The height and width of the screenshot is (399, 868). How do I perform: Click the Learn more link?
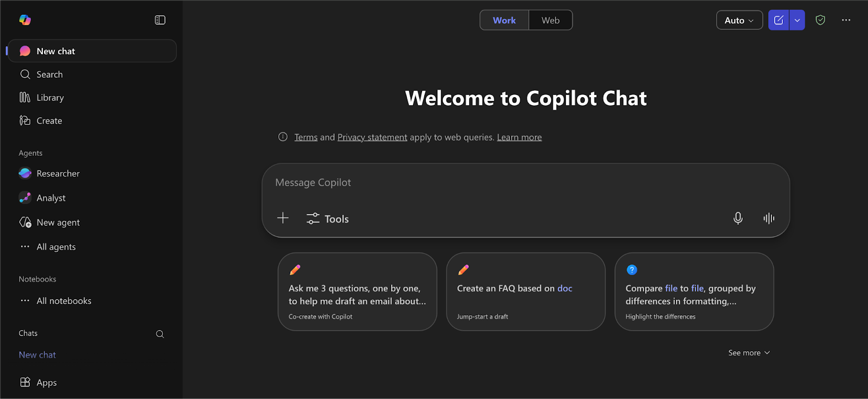point(519,137)
